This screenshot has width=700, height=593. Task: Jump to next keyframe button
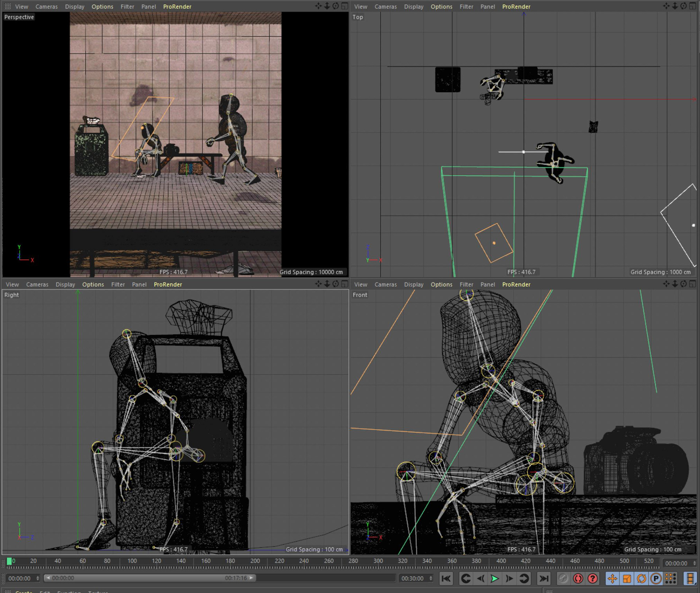coord(524,578)
